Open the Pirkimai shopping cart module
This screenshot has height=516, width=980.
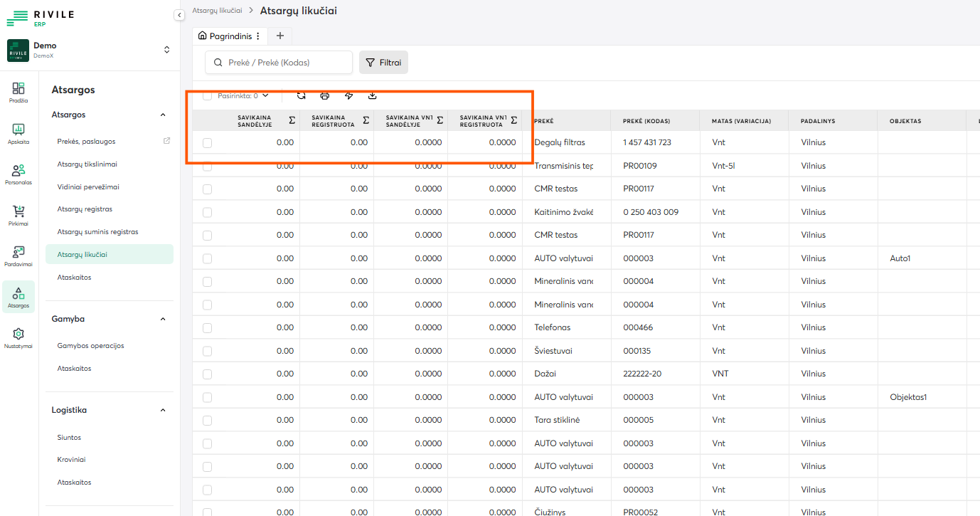point(18,216)
